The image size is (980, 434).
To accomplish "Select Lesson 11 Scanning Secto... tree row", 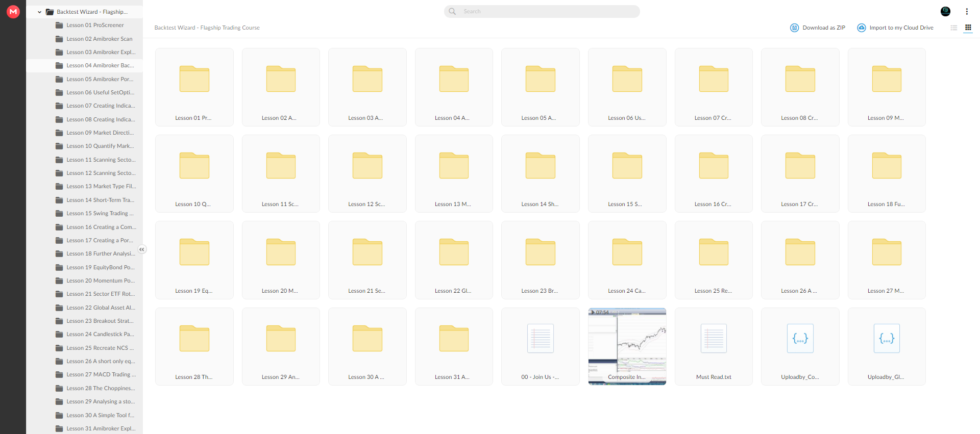I will tap(85, 160).
